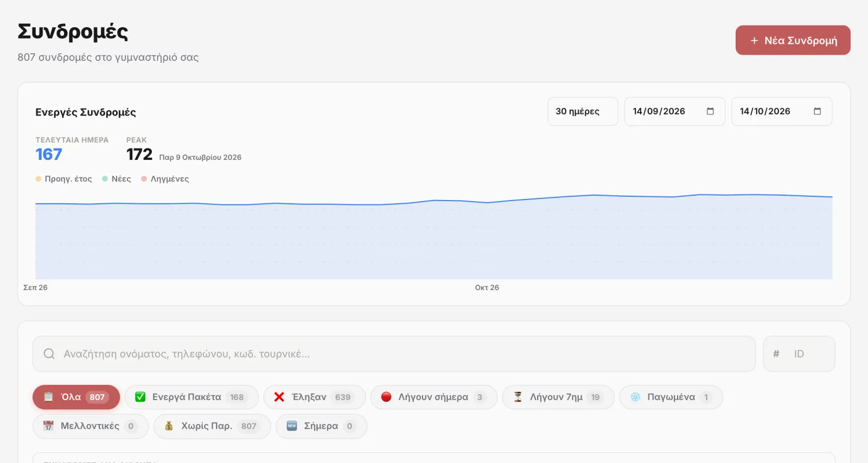Toggle the Προηγ. έτος legend series
Image resolution: width=868 pixels, height=463 pixels.
click(63, 179)
